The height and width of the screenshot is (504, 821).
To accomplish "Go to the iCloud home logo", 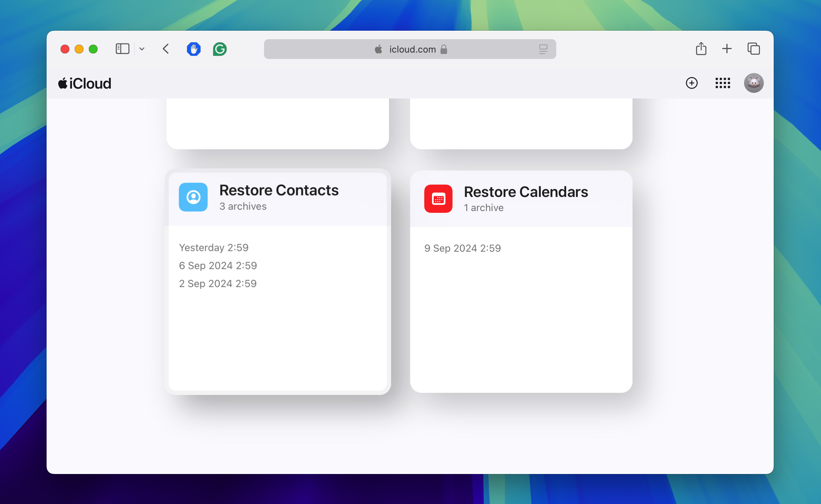I will [x=85, y=83].
